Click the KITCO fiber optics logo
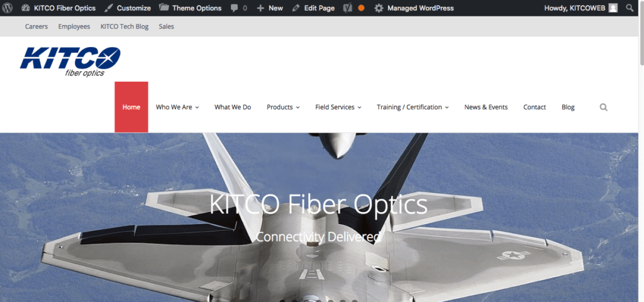The height and width of the screenshot is (302, 644). click(x=70, y=61)
